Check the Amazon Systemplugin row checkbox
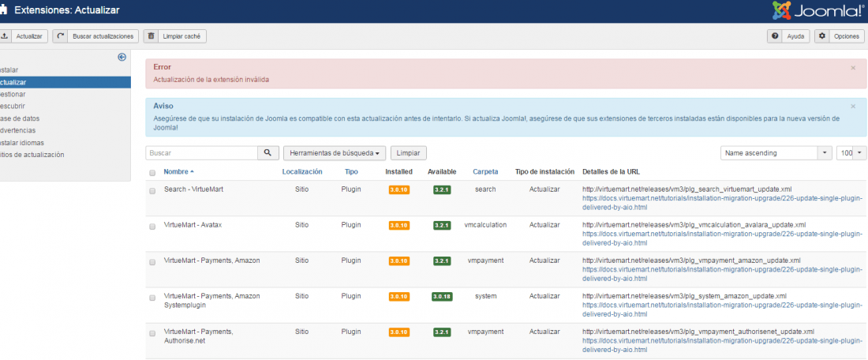The image size is (868, 360). [152, 298]
